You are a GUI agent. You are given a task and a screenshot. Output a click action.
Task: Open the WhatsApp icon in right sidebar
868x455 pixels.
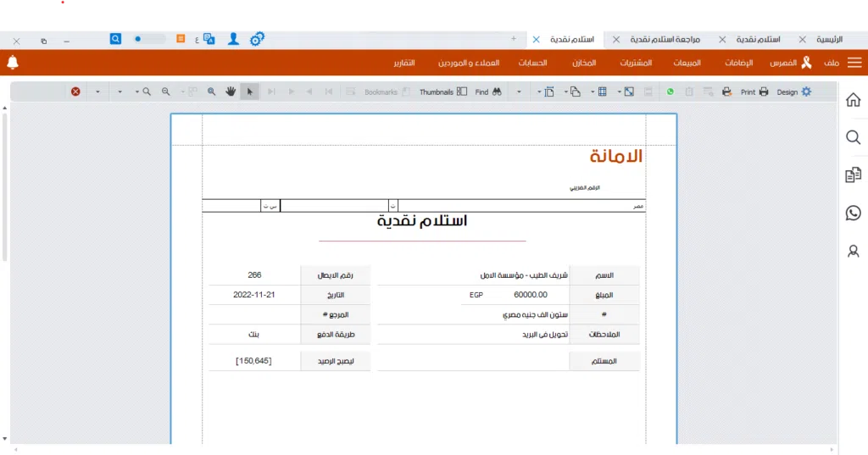[853, 214]
